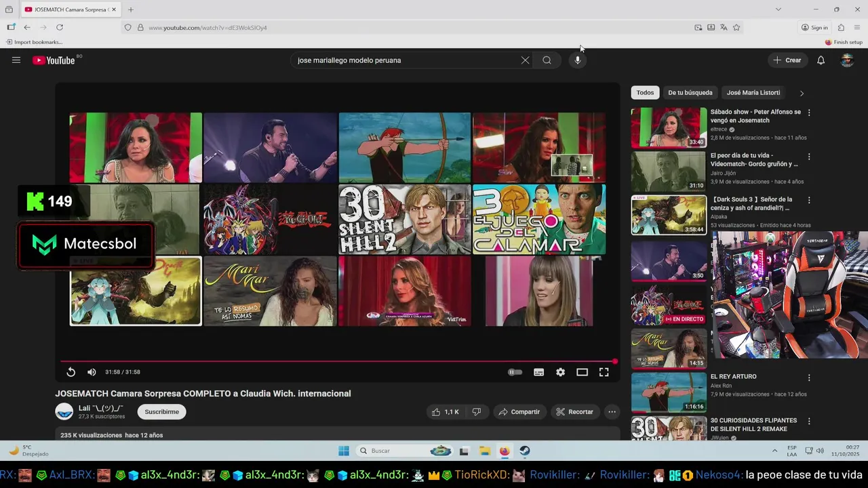This screenshot has width=868, height=488.
Task: Select the José María Listorti chip
Action: point(753,93)
